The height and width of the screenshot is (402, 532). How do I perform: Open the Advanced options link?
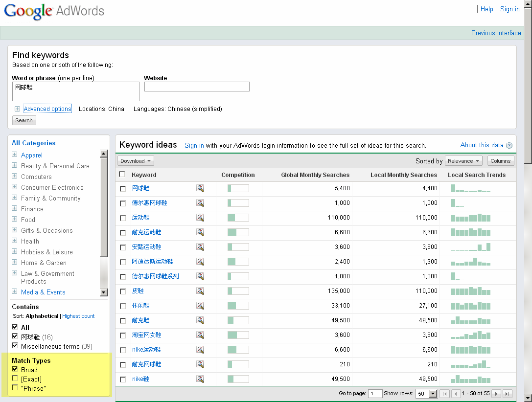coord(47,109)
